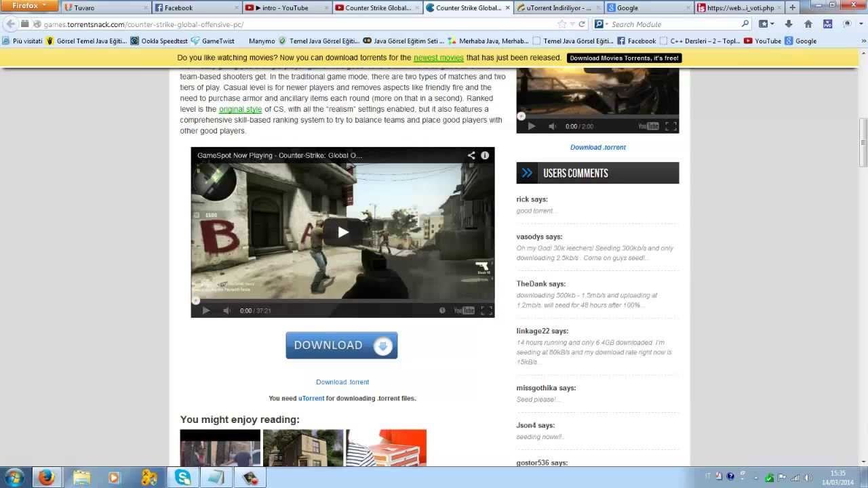Open the Merhaba Java bookmark

tap(489, 41)
